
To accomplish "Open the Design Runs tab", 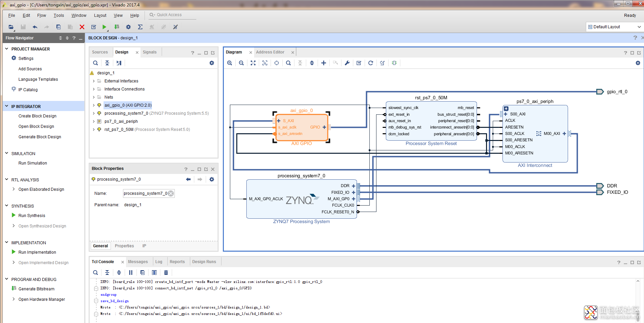I will click(x=204, y=262).
